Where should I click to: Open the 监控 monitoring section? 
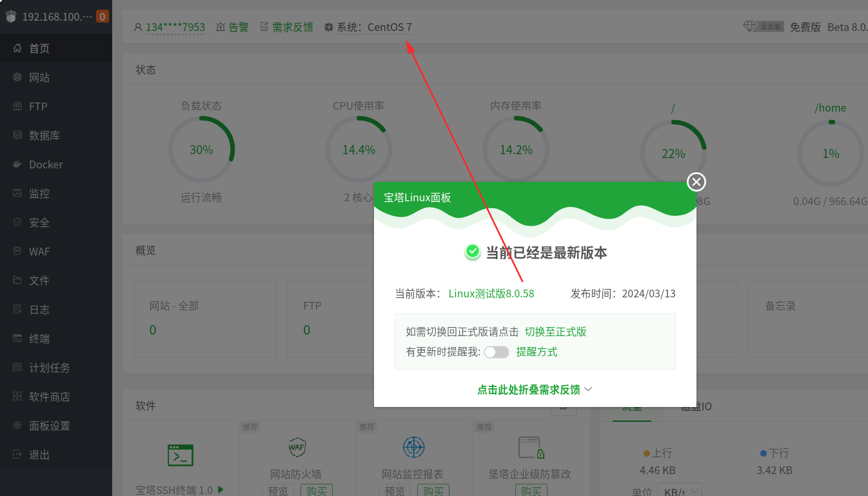pyautogui.click(x=56, y=193)
